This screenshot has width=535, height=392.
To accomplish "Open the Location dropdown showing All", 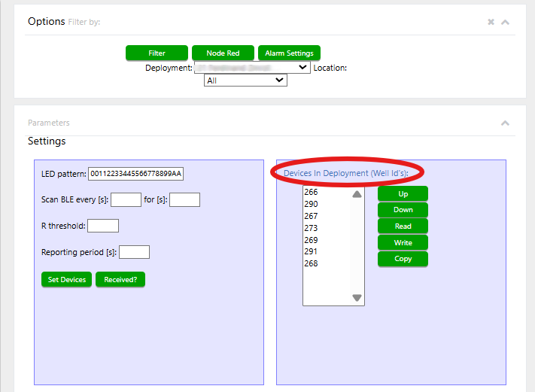I will tap(245, 80).
